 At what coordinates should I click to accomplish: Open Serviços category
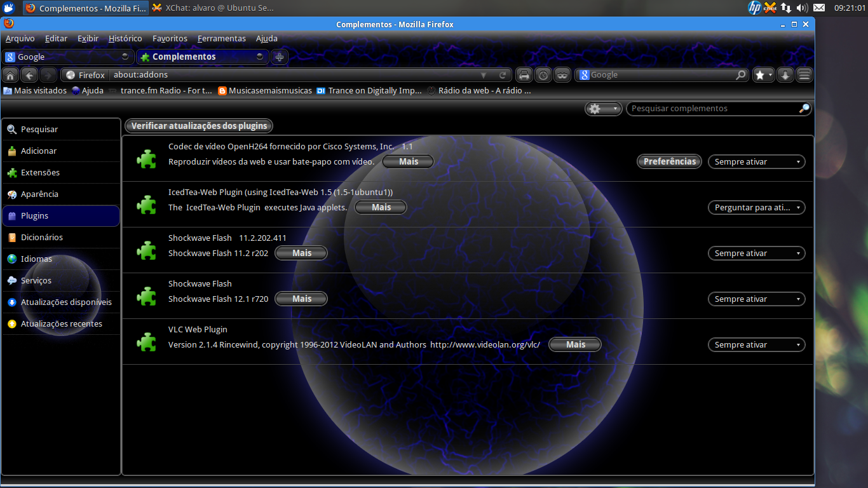61,280
